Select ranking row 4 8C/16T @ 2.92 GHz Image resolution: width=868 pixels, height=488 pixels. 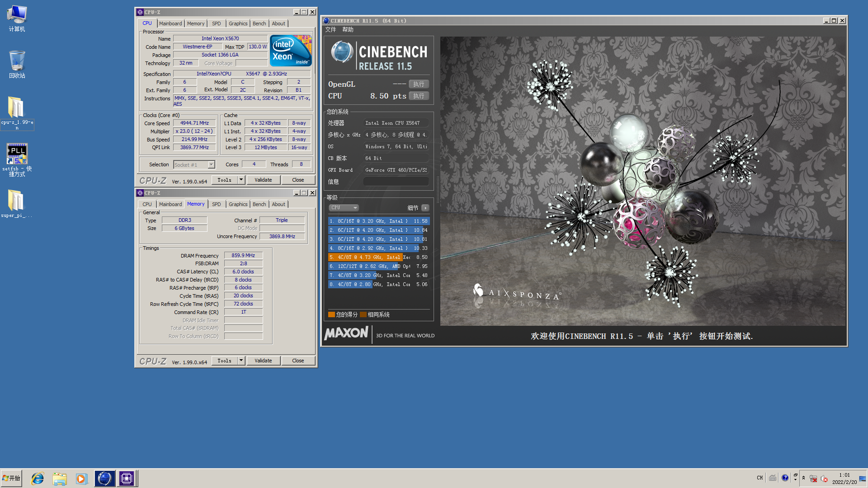point(379,248)
